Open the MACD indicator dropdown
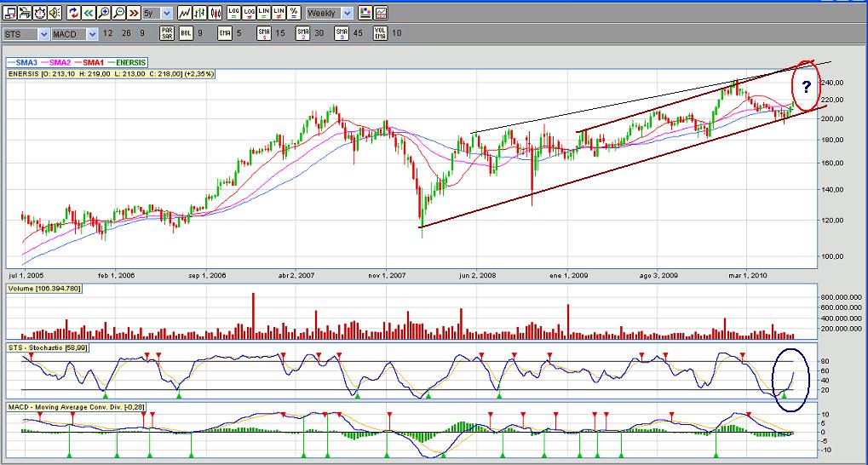Viewport: 868px width, 465px height. coord(93,34)
